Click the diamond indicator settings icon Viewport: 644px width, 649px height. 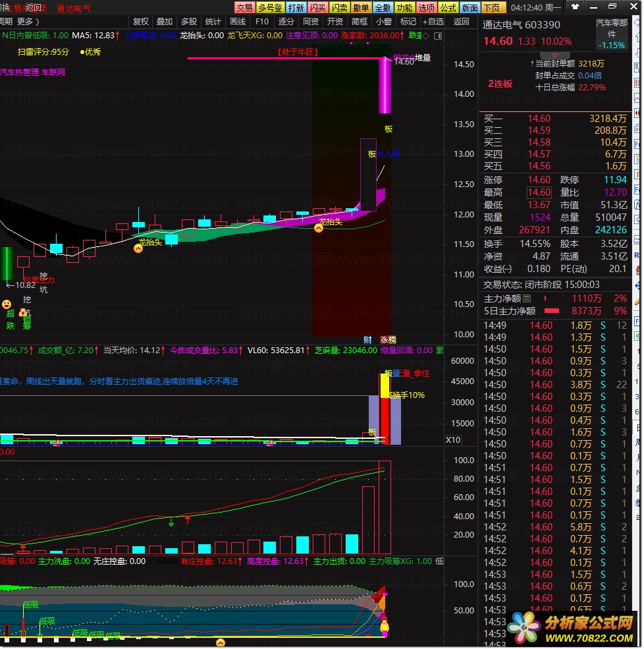coord(425,36)
